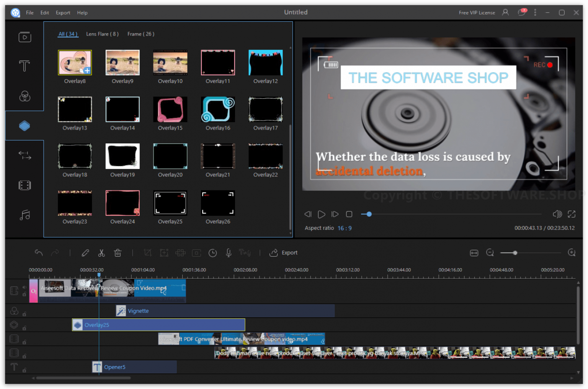Zoom in the timeline
Image resolution: width=588 pixels, height=389 pixels.
click(x=572, y=253)
